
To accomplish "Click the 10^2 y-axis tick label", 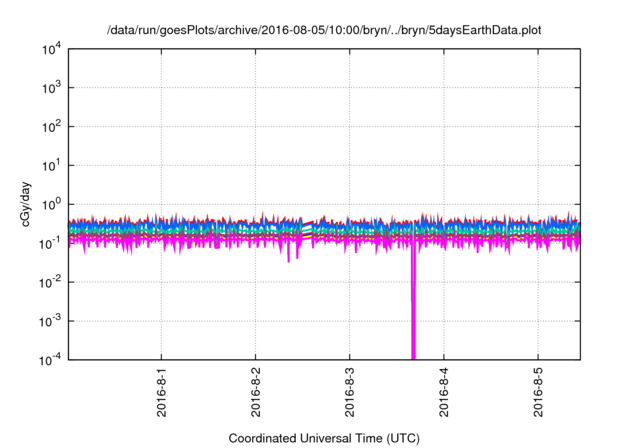I will tap(52, 127).
